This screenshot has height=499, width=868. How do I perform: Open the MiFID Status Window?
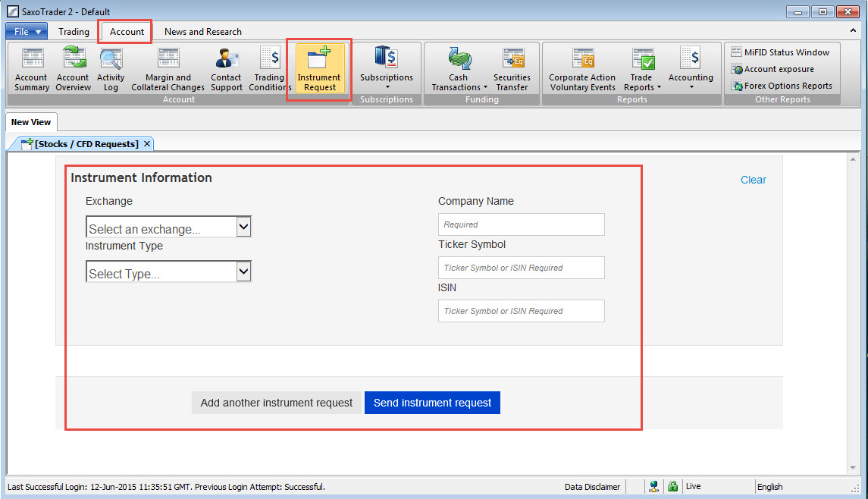781,52
